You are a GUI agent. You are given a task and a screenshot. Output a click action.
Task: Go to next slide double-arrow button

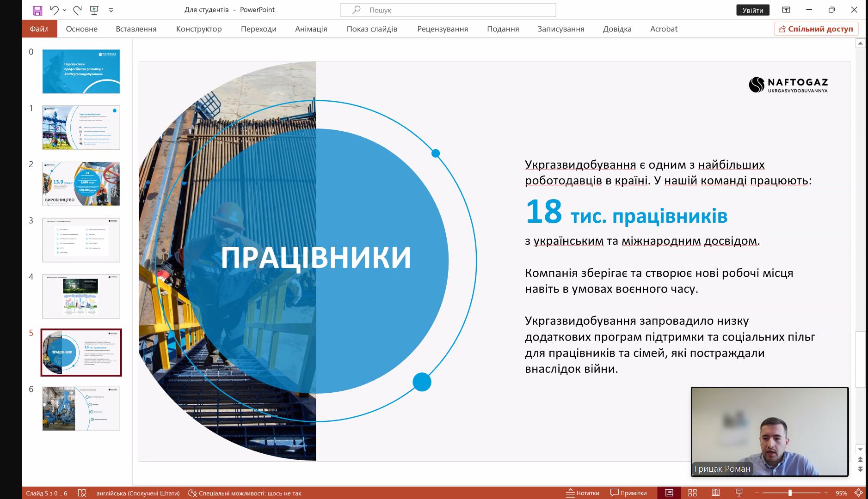tap(860, 469)
